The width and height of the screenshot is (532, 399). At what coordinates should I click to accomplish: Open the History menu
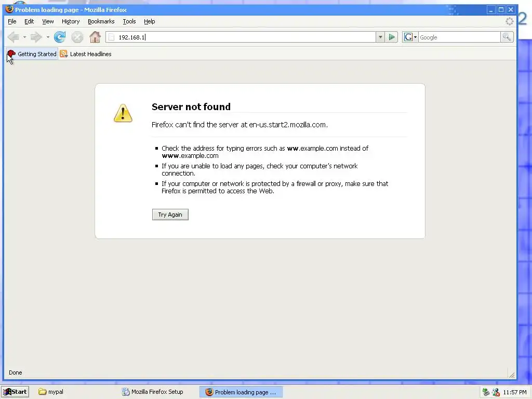(71, 21)
